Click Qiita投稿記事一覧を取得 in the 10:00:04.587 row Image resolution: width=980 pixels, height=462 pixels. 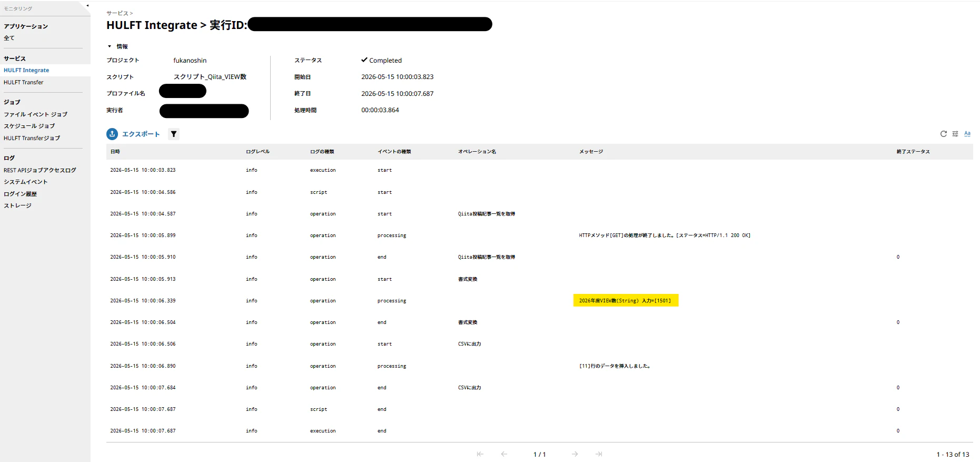(487, 214)
